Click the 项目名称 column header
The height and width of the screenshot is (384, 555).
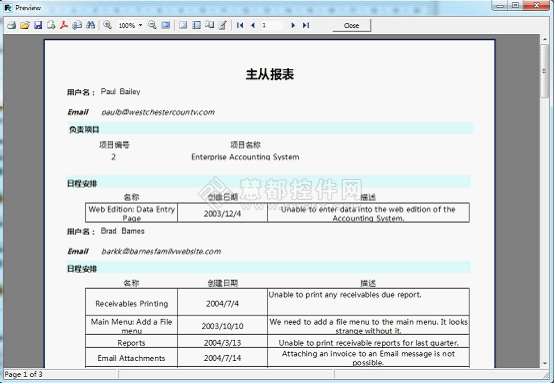click(245, 145)
